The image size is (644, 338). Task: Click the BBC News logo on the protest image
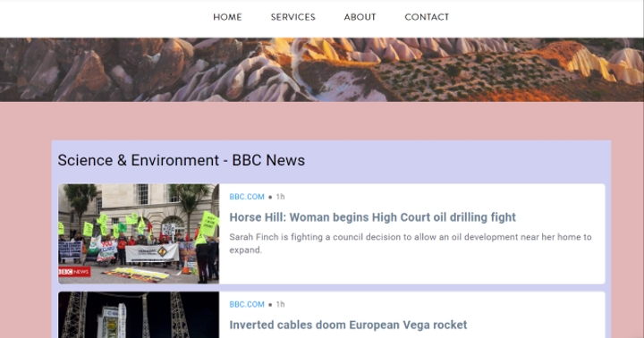[74, 272]
